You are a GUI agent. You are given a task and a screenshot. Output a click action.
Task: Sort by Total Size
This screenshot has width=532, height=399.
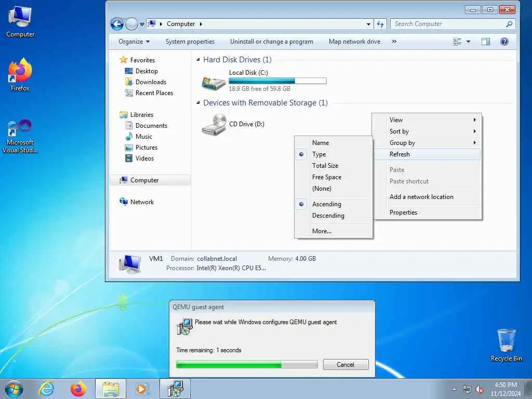[x=334, y=166]
